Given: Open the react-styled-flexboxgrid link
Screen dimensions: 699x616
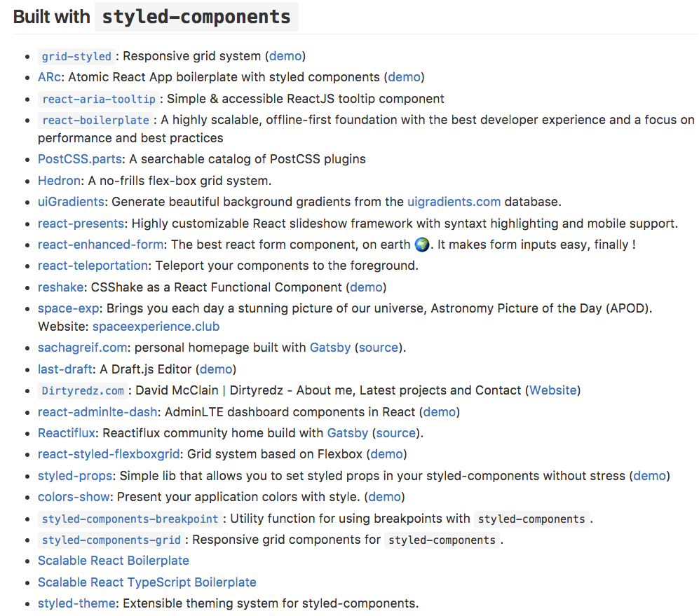Looking at the screenshot, I should coord(109,454).
